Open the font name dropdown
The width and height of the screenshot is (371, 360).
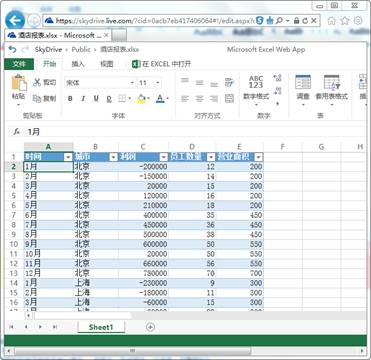coord(132,83)
